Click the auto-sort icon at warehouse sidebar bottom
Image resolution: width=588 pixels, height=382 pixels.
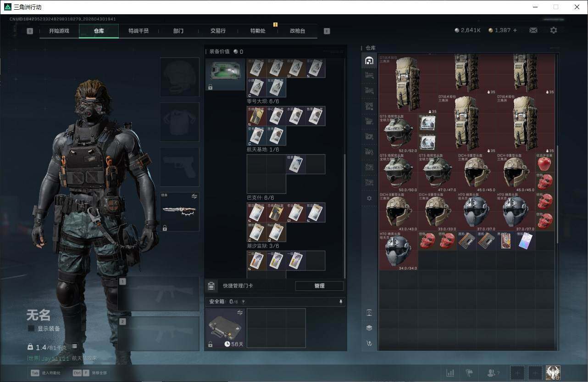coord(369,343)
